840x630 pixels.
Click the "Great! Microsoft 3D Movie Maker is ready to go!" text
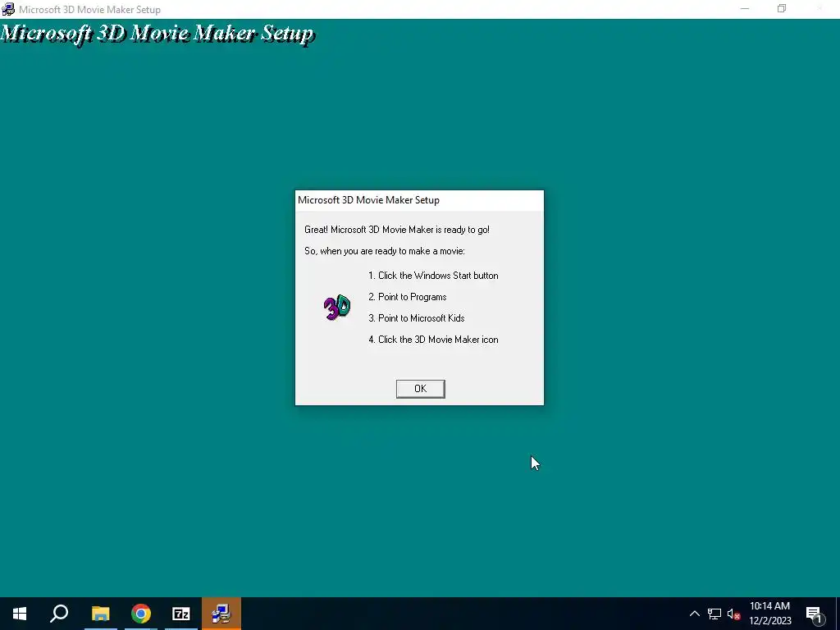[x=397, y=230]
